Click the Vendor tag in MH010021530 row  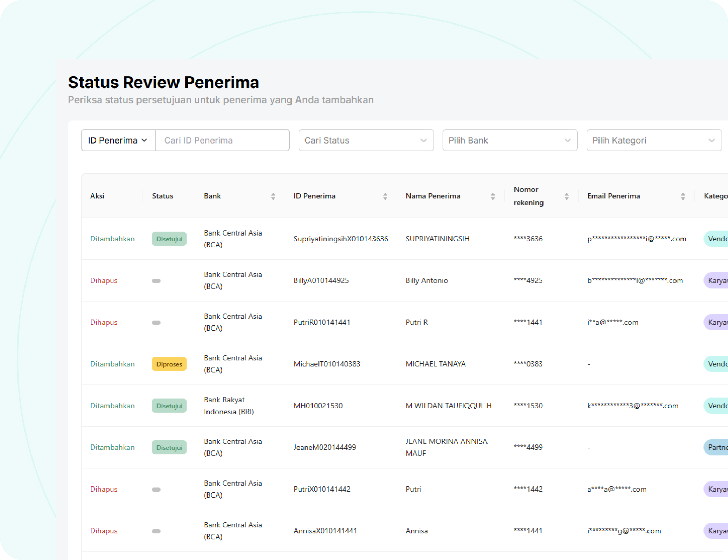tap(717, 406)
